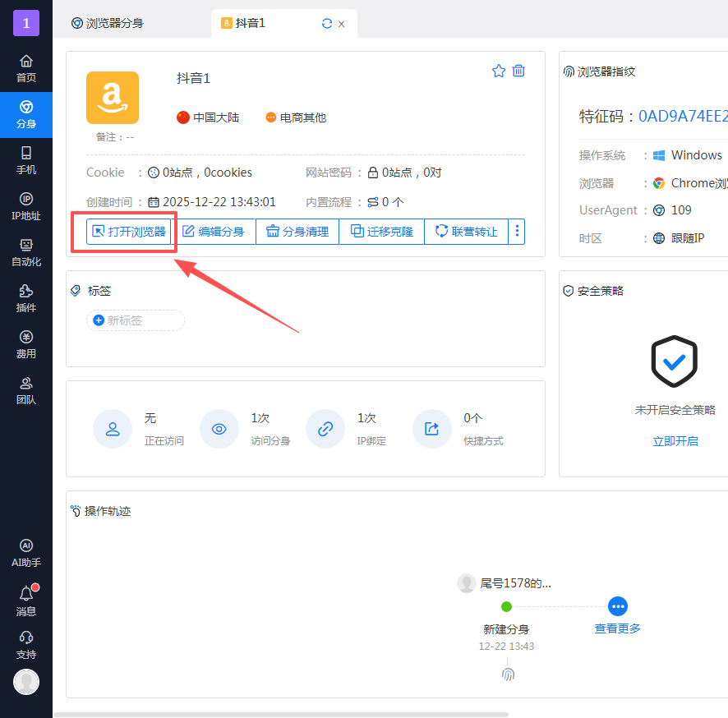Add a new tag via 新标签

[x=135, y=320]
